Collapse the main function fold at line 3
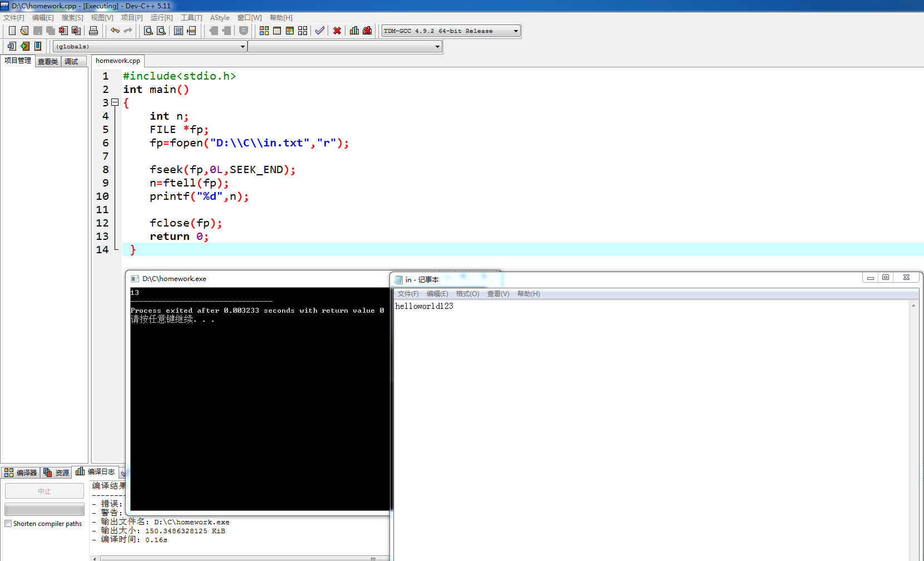 point(115,102)
